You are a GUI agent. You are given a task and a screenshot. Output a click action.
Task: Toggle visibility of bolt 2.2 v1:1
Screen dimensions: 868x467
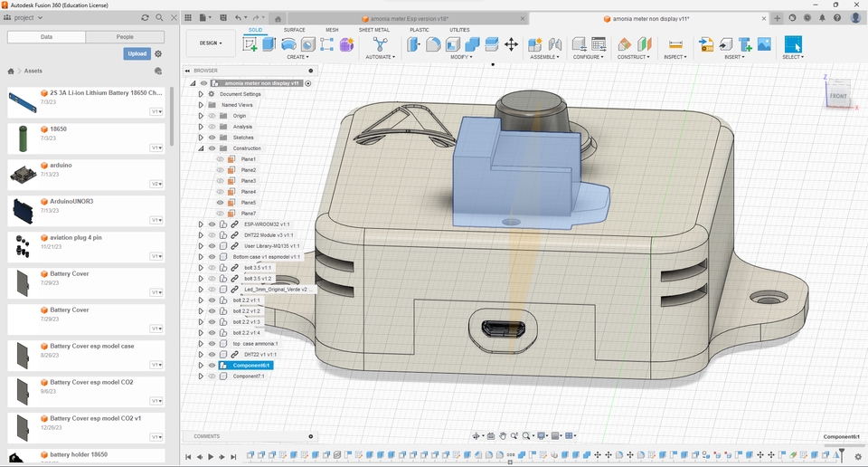click(212, 300)
